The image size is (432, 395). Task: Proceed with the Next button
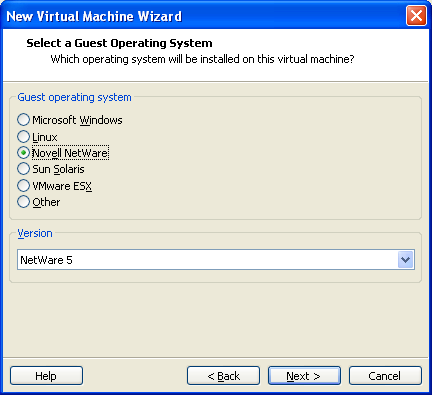click(x=304, y=376)
